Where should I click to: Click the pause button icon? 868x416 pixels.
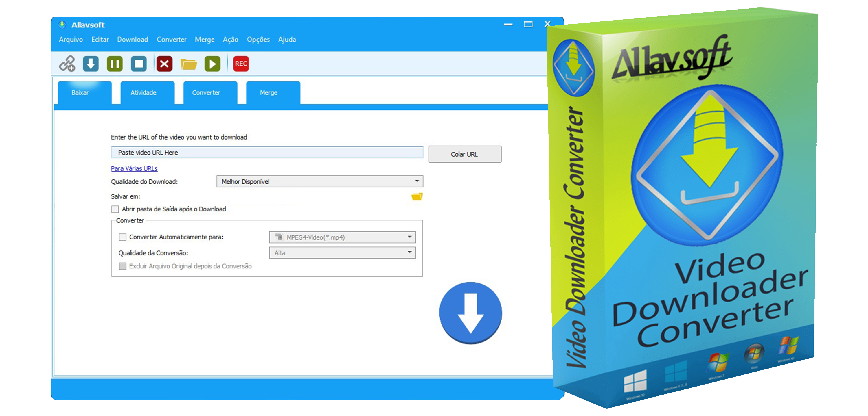click(111, 63)
